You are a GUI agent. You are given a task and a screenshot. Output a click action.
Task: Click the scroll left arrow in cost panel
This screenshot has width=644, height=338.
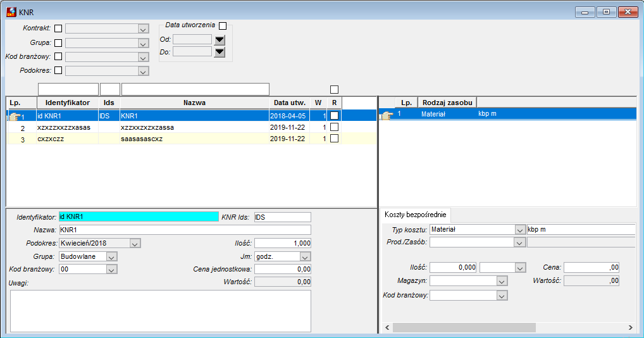pyautogui.click(x=387, y=327)
